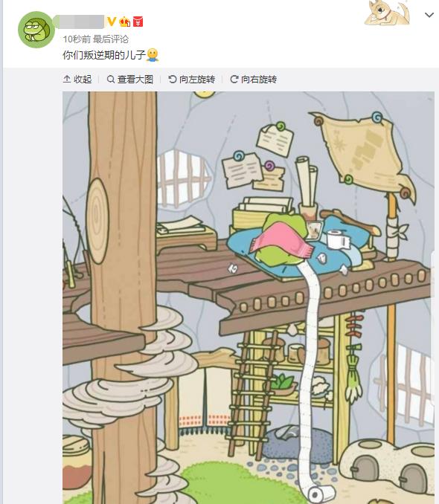The width and height of the screenshot is (439, 504).
Task: Click the enlarged frog house picture
Action: coord(249,297)
